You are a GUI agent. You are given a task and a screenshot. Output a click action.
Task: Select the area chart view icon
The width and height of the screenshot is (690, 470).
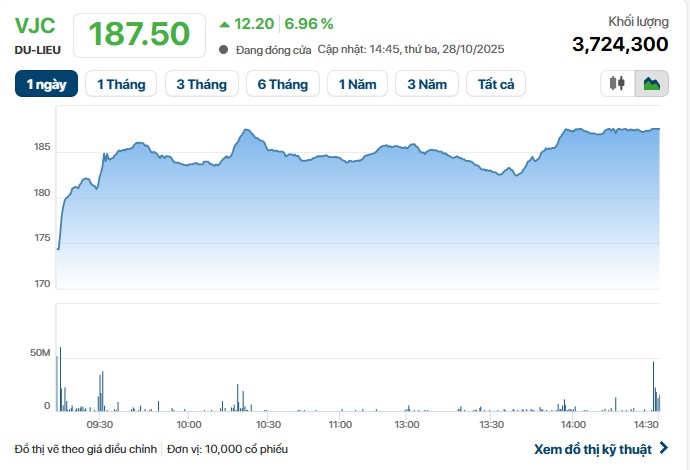[652, 84]
